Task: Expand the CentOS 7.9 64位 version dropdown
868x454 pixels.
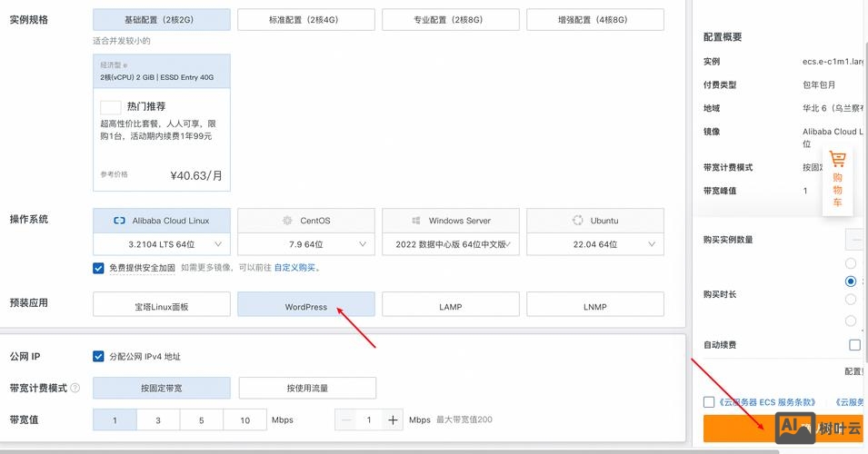Action: click(306, 244)
